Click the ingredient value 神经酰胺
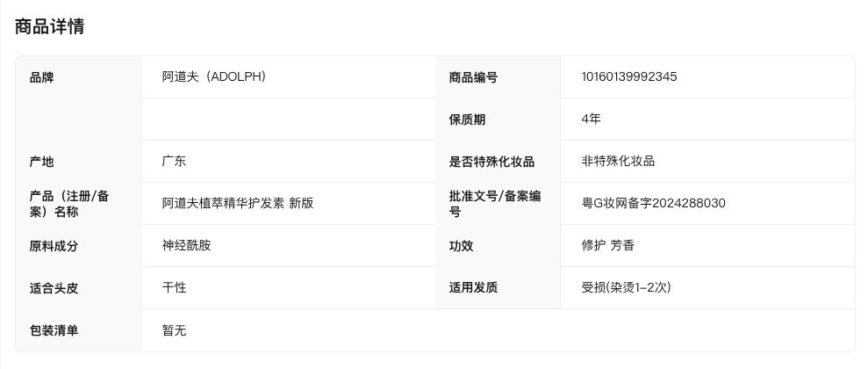This screenshot has width=868, height=369. tap(186, 245)
